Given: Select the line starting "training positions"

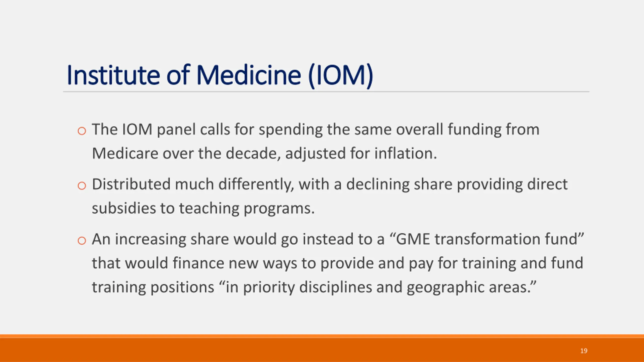Looking at the screenshot, I should pyautogui.click(x=314, y=287).
